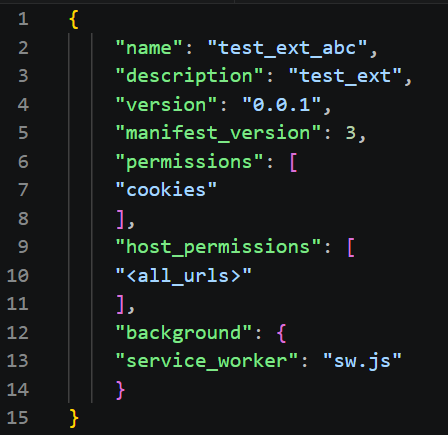The height and width of the screenshot is (435, 448).
Task: Click line number 4 in gutter
Action: (x=23, y=105)
